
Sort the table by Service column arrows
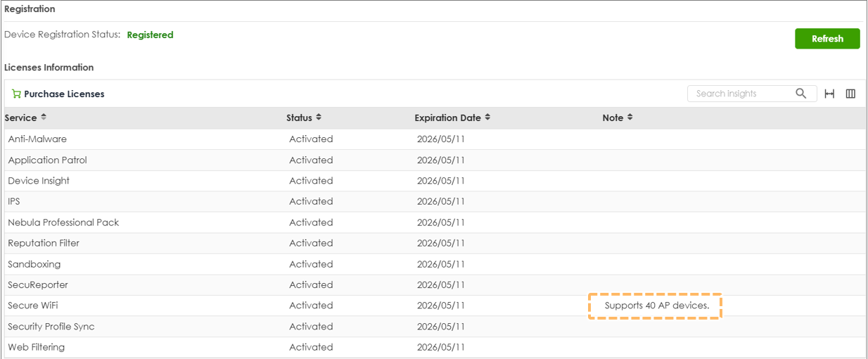pyautogui.click(x=44, y=118)
